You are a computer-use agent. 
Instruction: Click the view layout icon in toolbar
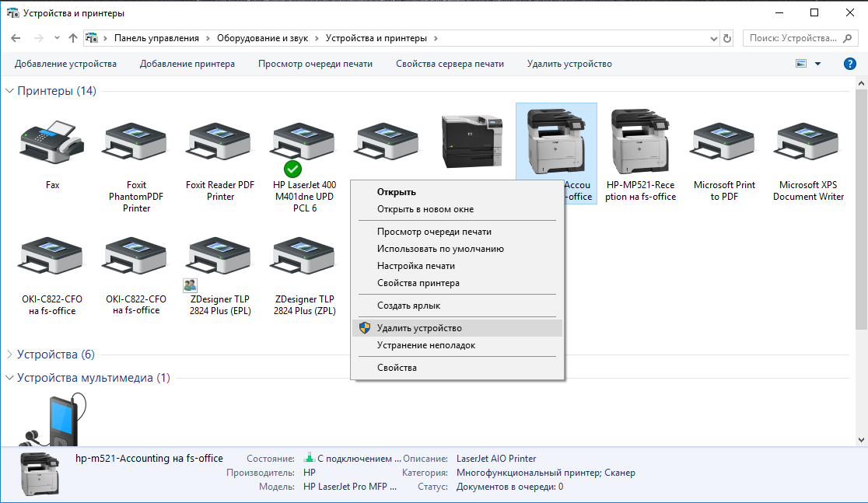[801, 64]
